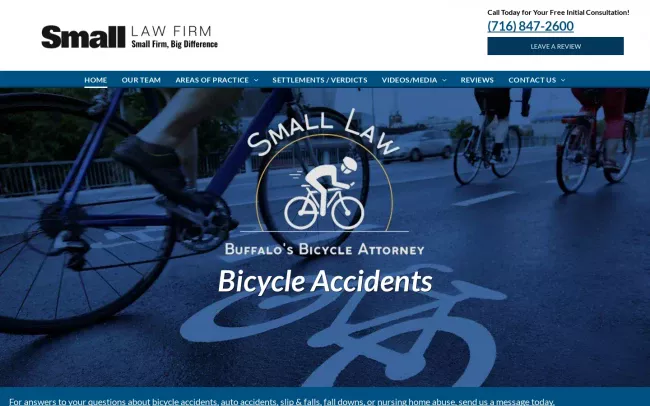This screenshot has height=406, width=650.
Task: Click the cyclist emblem in the hero banner
Action: tap(324, 194)
